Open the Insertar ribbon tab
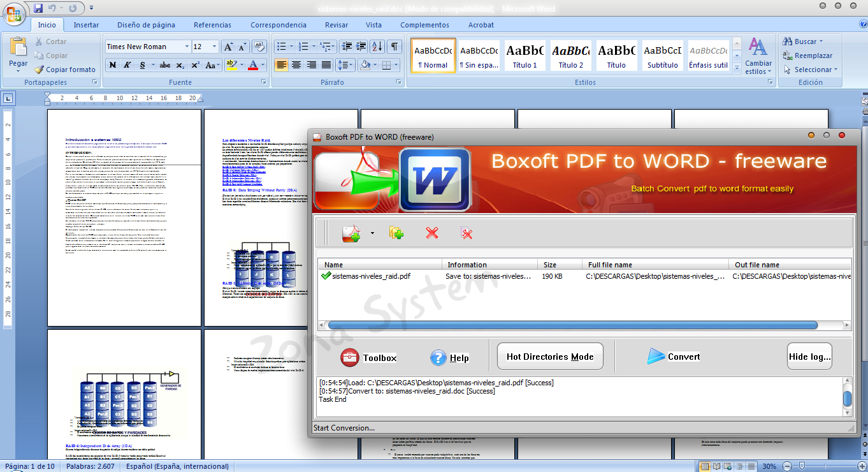868x472 pixels. click(86, 25)
